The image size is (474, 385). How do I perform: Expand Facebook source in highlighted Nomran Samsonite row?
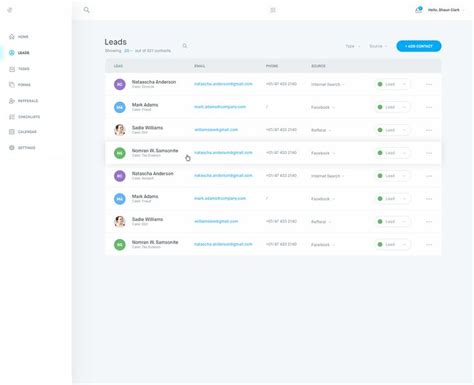point(323,153)
